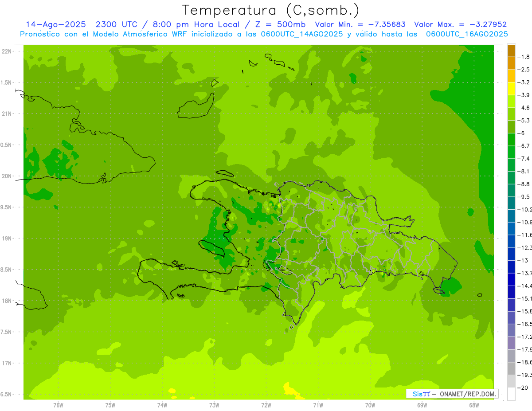This screenshot has height=411, width=532.
Task: Click the white swatch below -20
Action: point(511,394)
